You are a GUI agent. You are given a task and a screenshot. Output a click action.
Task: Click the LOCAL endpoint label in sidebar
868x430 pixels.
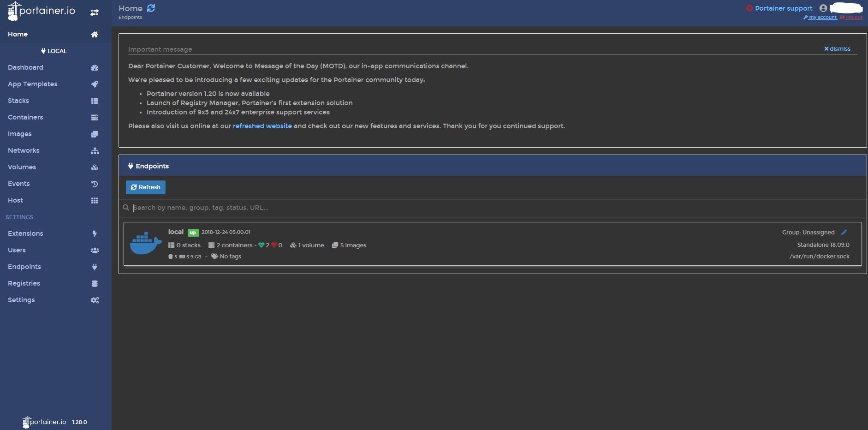tap(54, 51)
